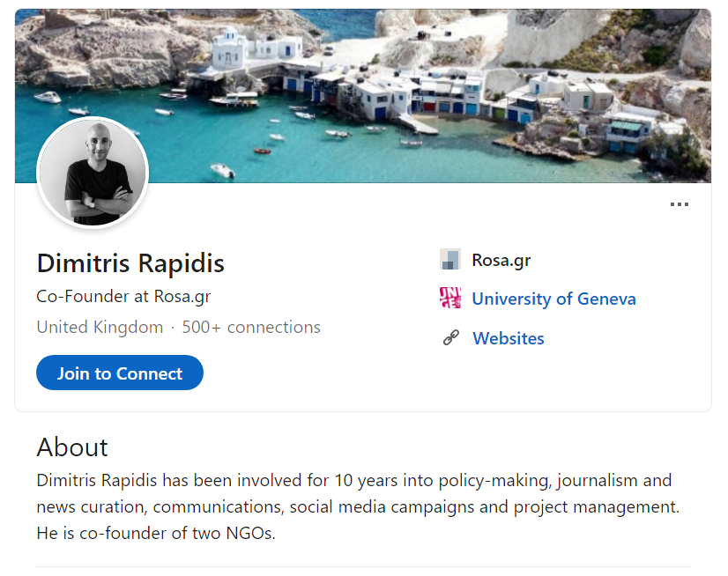Click the Rosa.gr company logo icon
Image resolution: width=728 pixels, height=576 pixels.
tap(449, 260)
